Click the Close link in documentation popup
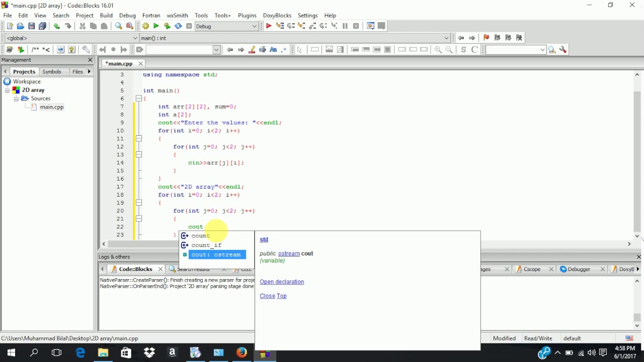 pos(267,296)
